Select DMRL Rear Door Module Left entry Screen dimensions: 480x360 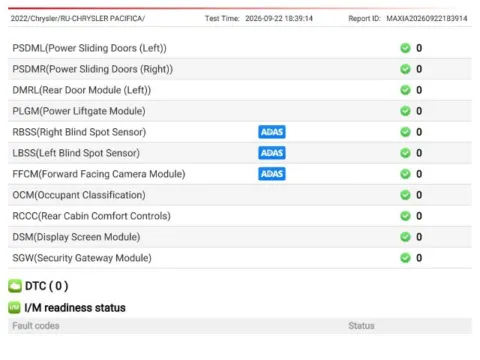pos(240,90)
